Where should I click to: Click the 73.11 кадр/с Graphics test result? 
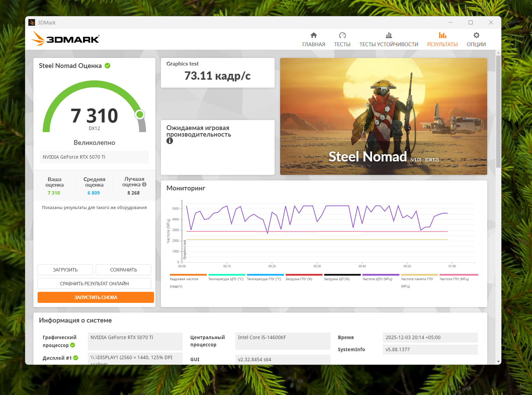click(x=217, y=76)
